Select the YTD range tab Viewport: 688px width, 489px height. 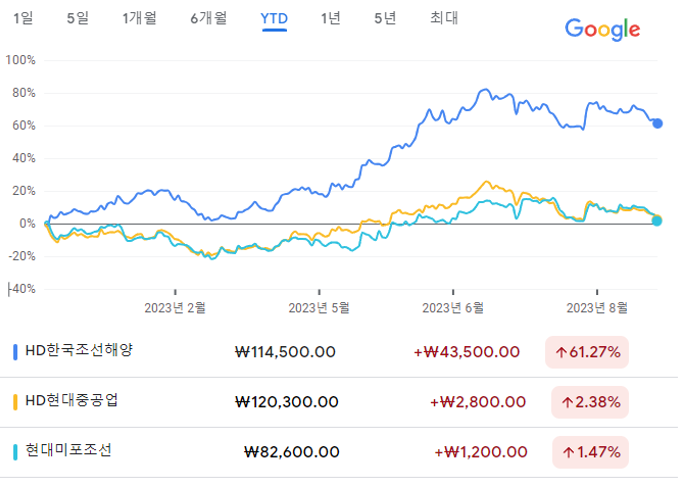274,19
